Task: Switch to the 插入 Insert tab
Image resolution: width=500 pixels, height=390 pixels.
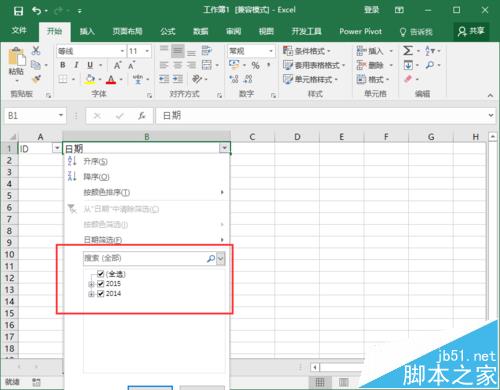Action: point(87,32)
